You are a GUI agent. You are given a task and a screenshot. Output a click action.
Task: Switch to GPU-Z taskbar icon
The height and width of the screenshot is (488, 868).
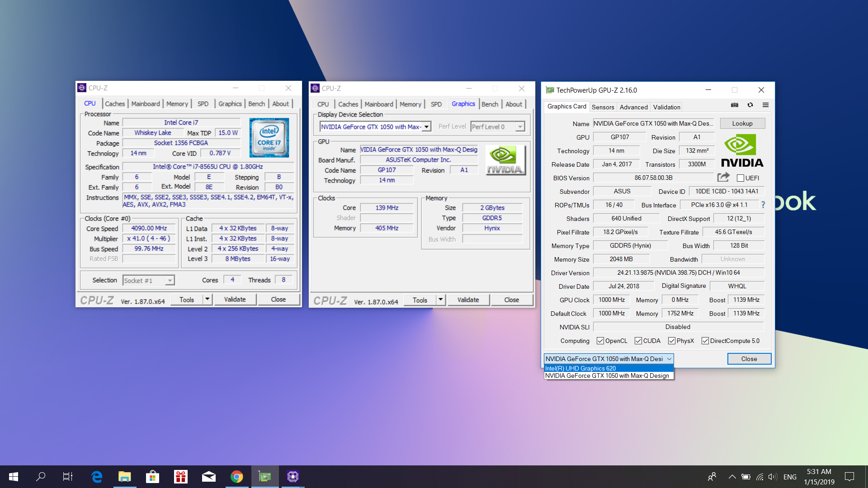coord(265,476)
